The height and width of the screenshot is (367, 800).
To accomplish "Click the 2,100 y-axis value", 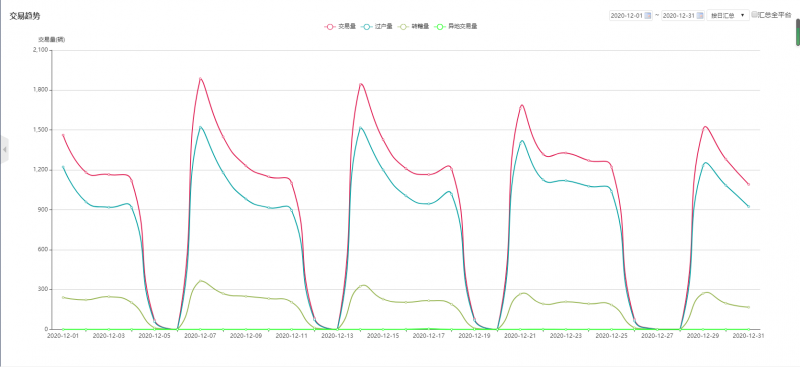I will pos(40,50).
